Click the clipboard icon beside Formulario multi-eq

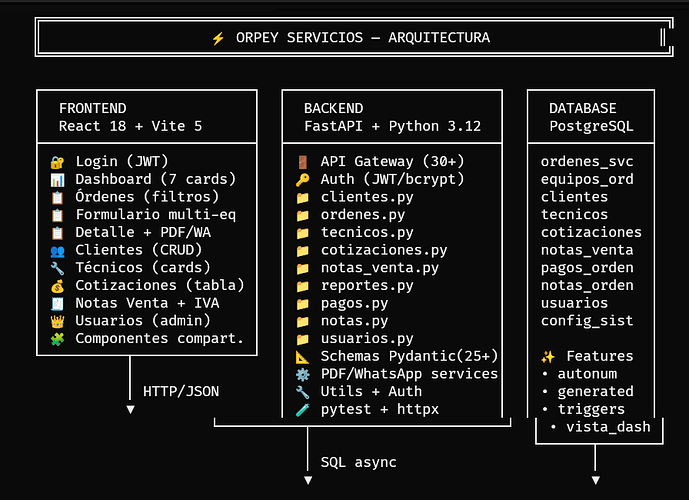(x=57, y=215)
